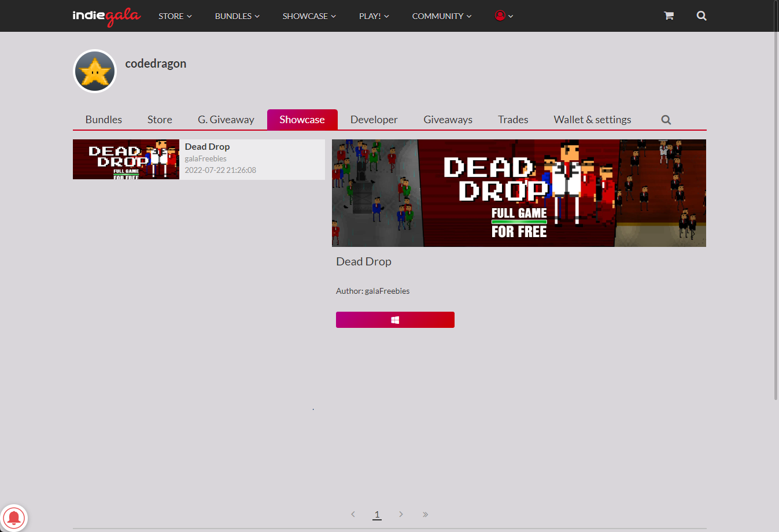Switch to the Developer tab
Image resolution: width=779 pixels, height=532 pixels.
[x=374, y=120]
